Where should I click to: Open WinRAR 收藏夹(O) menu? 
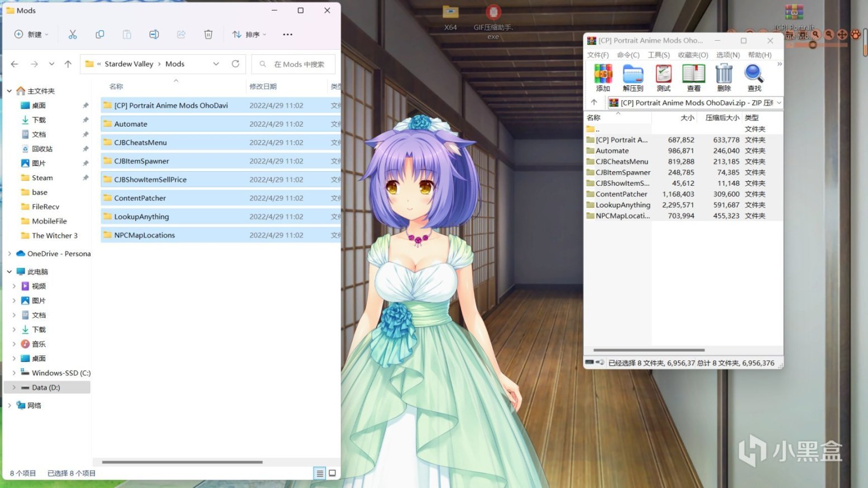(x=693, y=55)
